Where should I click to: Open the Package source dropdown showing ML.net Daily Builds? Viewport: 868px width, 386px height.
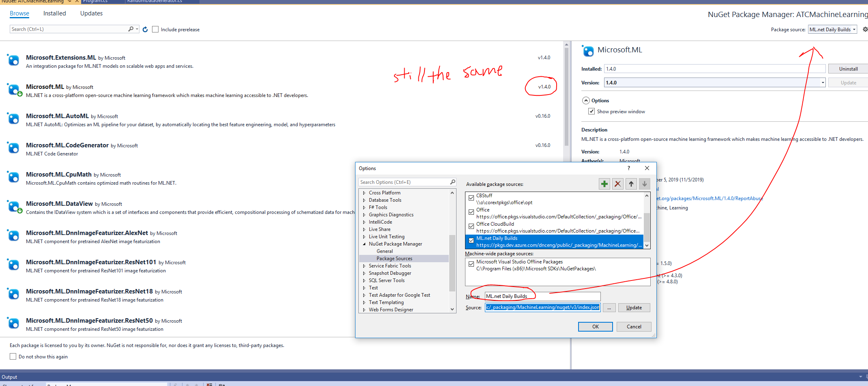[x=832, y=29]
